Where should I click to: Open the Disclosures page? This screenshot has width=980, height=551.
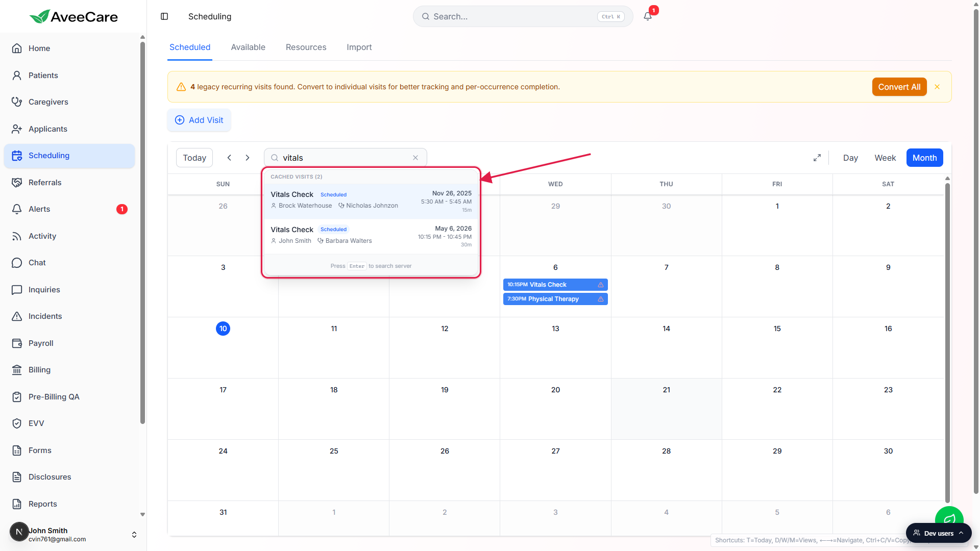click(69, 477)
